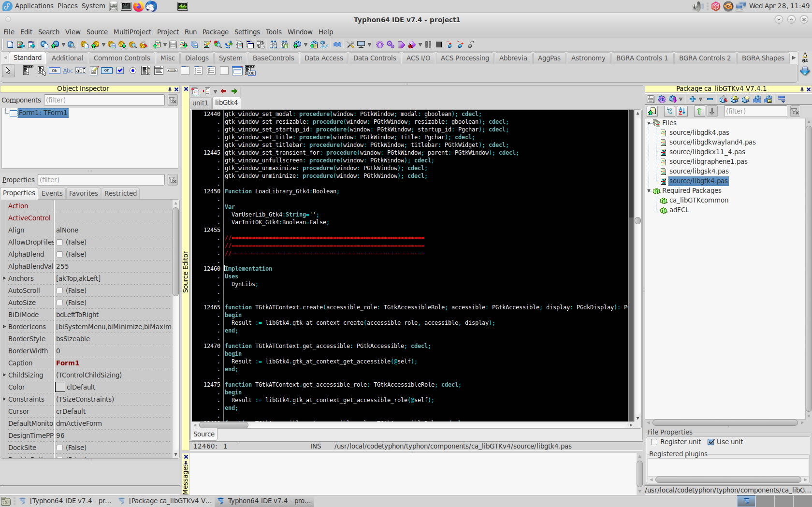This screenshot has width=812, height=507.
Task: Uncheck the Use unit checkbox
Action: pyautogui.click(x=711, y=442)
